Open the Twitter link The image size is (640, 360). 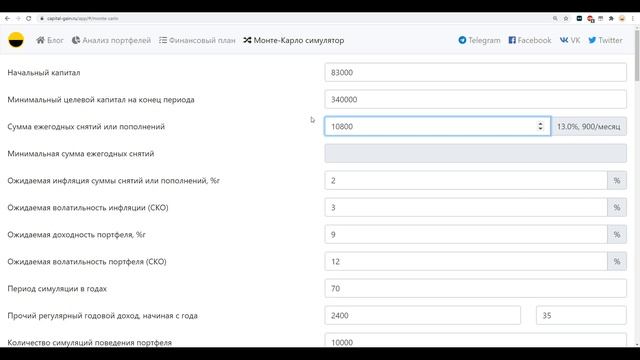click(x=605, y=40)
